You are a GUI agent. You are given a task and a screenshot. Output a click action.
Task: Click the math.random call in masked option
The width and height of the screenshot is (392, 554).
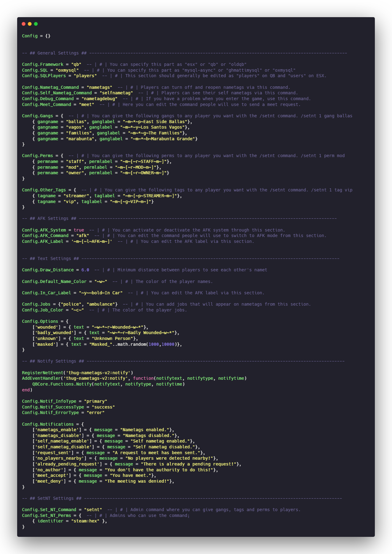[147, 344]
